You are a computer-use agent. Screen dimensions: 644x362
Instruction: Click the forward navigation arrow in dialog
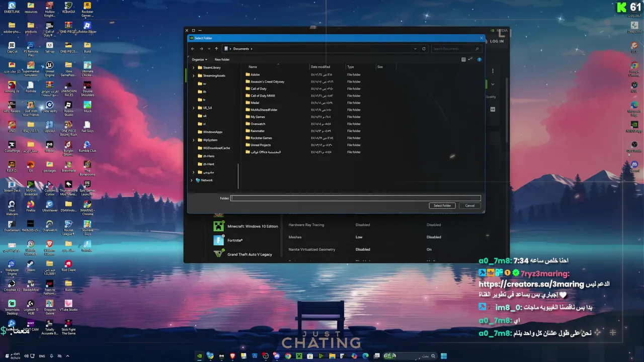(x=201, y=49)
